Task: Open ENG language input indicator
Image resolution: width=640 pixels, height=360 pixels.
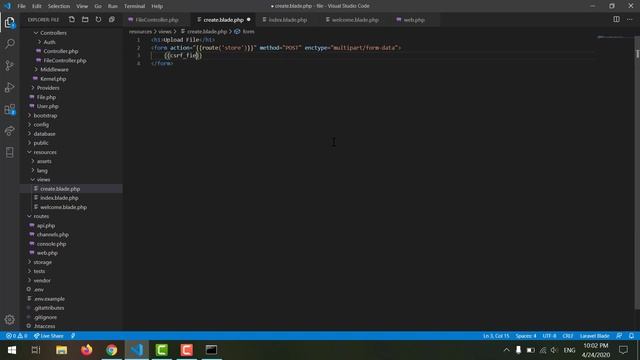Action: pos(569,350)
